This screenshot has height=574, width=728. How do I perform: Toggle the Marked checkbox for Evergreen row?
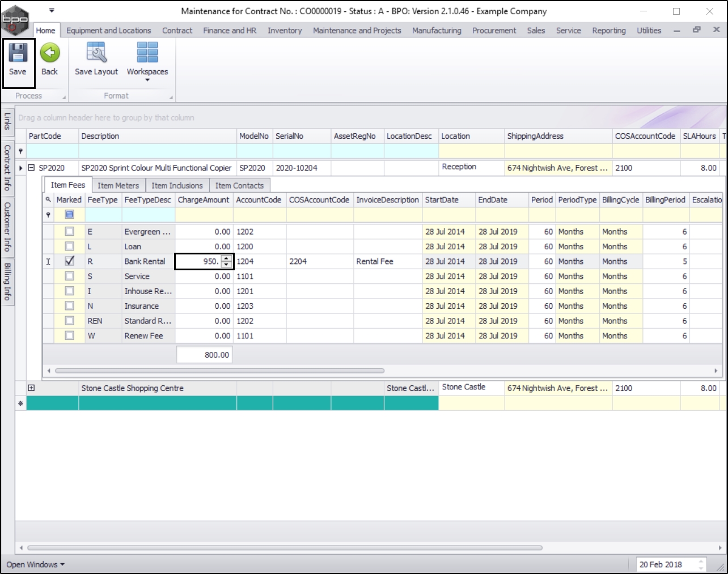tap(69, 231)
